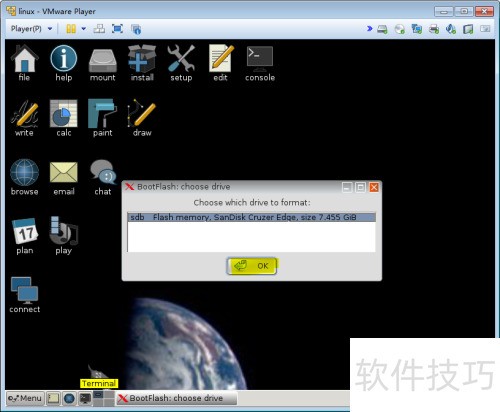This screenshot has width=500, height=412.
Task: Select sdb SanDisk Cruzer Edge drive row
Action: [x=252, y=217]
